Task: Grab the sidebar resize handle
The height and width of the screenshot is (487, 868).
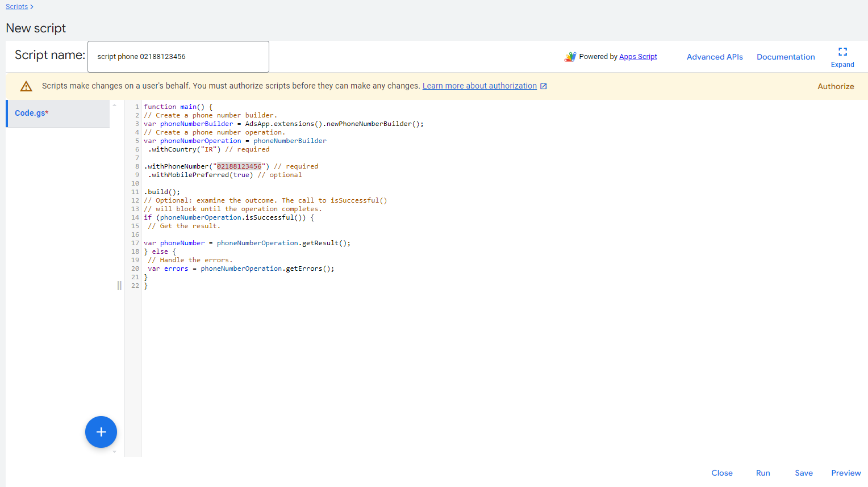Action: tap(119, 286)
